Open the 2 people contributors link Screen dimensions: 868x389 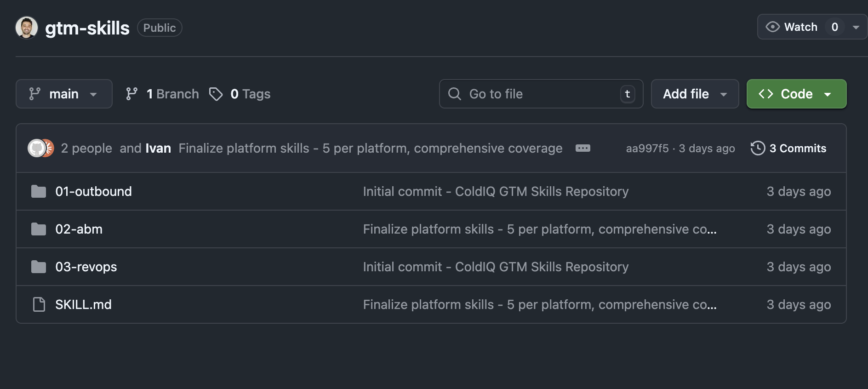tap(86, 148)
